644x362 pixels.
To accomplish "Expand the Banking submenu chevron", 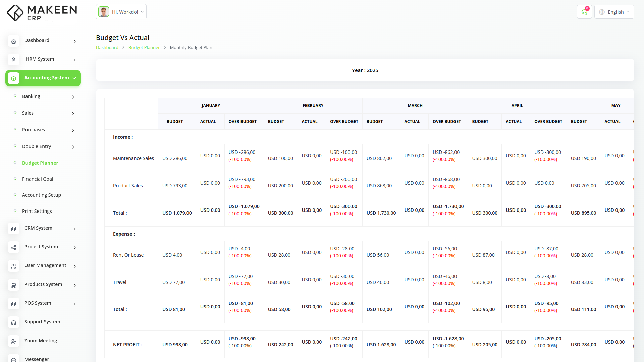I will point(73,97).
